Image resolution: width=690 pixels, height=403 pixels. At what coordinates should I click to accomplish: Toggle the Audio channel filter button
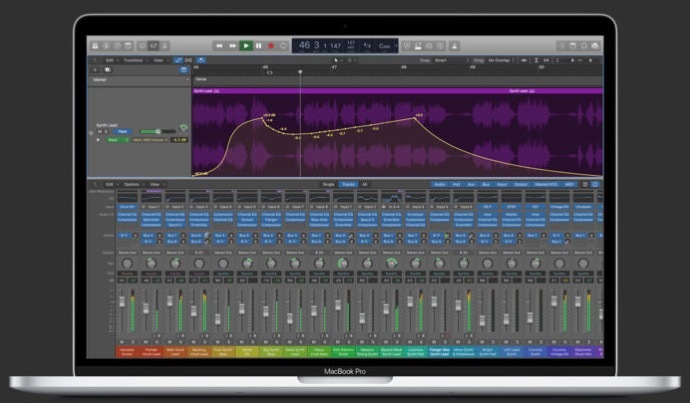tap(440, 184)
